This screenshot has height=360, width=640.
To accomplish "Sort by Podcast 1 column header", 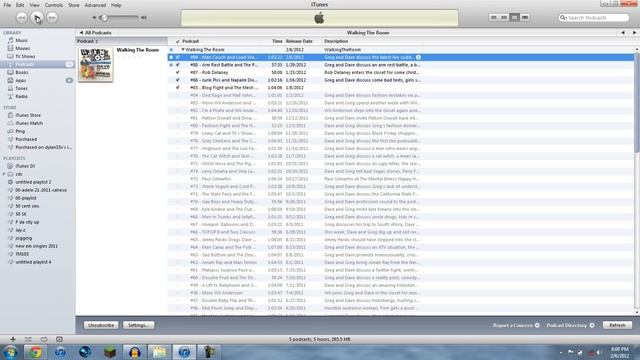I will [122, 41].
